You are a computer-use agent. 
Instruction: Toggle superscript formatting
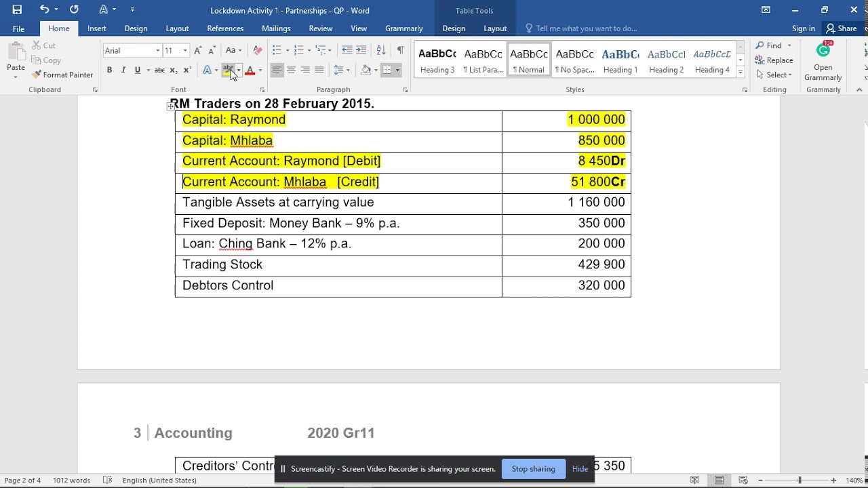tap(188, 70)
